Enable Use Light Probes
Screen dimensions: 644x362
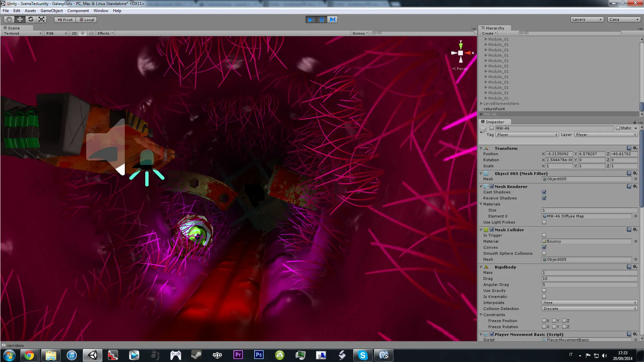544,222
